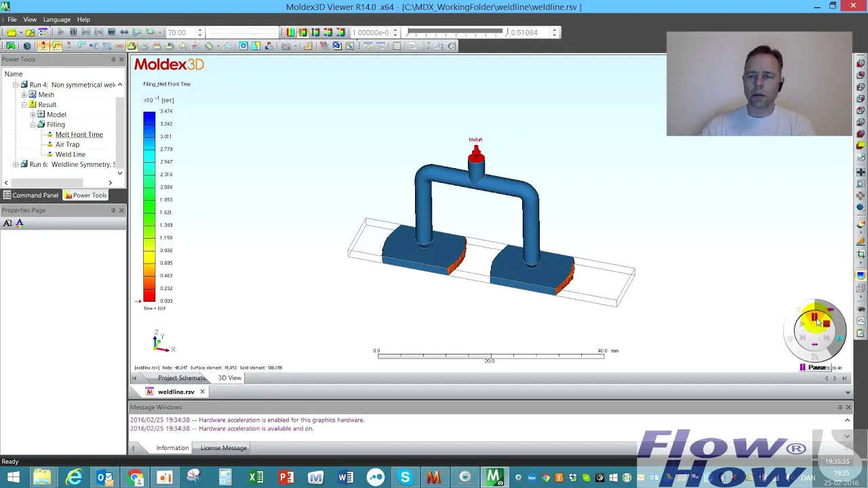This screenshot has height=488, width=868.
Task: Pin the Power Tools panel
Action: tap(113, 60)
